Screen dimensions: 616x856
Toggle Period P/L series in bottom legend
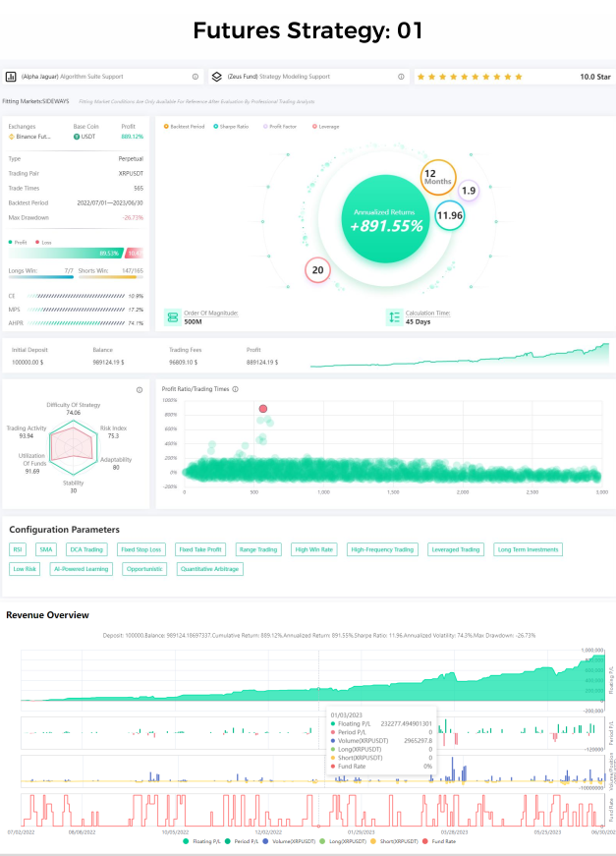[x=242, y=841]
